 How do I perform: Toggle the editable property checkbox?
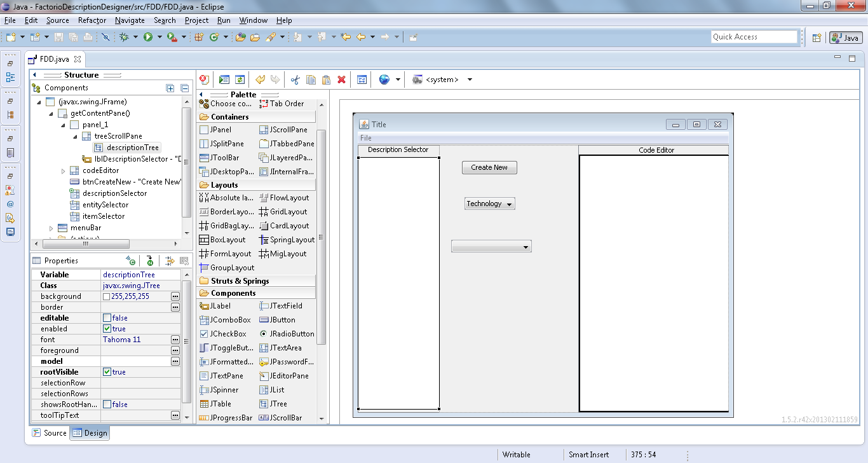click(107, 318)
